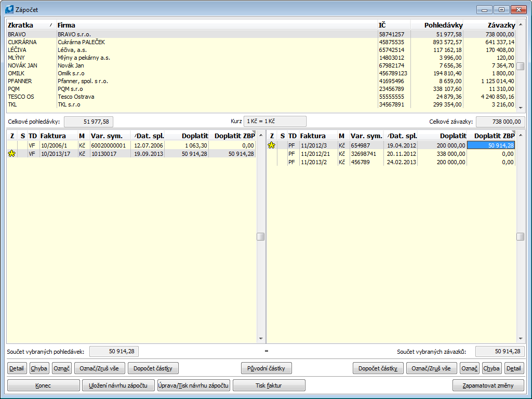Click the Celkové závazky value field
This screenshot has width=532, height=399.
click(500, 122)
